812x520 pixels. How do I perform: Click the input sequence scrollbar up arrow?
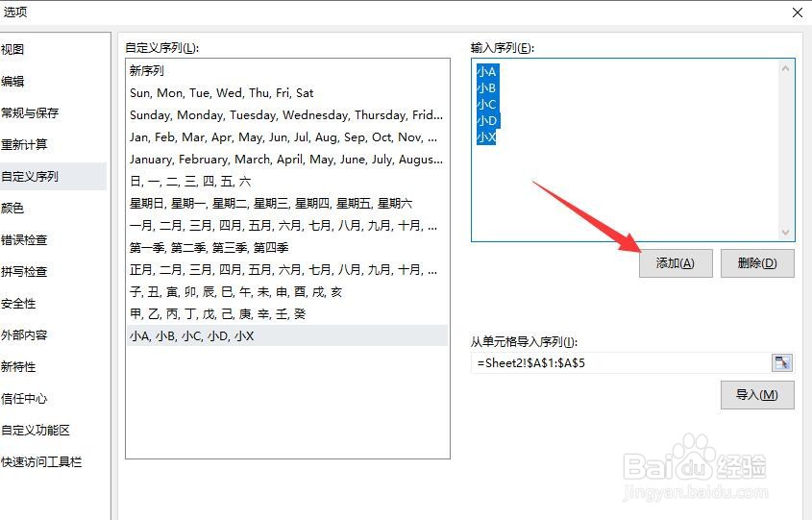786,68
